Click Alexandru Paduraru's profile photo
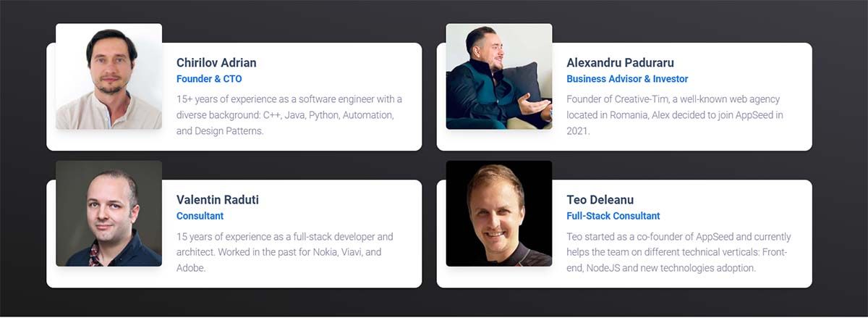This screenshot has width=868, height=318. pyautogui.click(x=499, y=77)
